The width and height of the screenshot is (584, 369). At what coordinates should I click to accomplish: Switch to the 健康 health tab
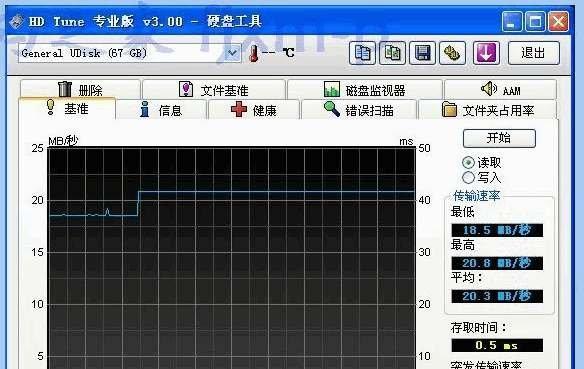pos(254,110)
